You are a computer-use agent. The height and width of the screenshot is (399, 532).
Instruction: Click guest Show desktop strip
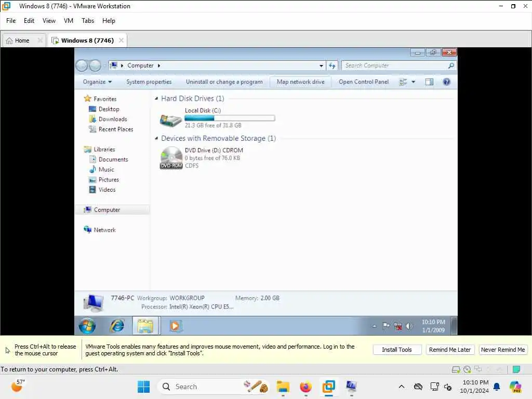pyautogui.click(x=453, y=326)
